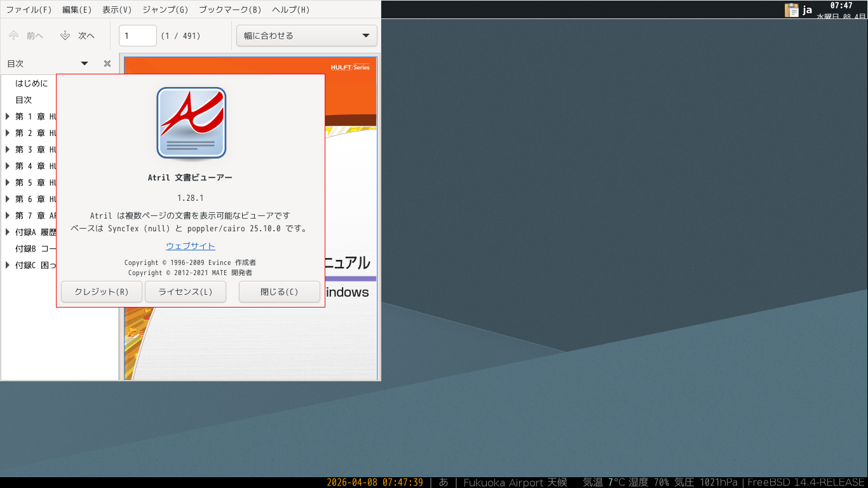868x488 pixels.
Task: Expand the 第 2 章 tree node
Action: (x=8, y=133)
